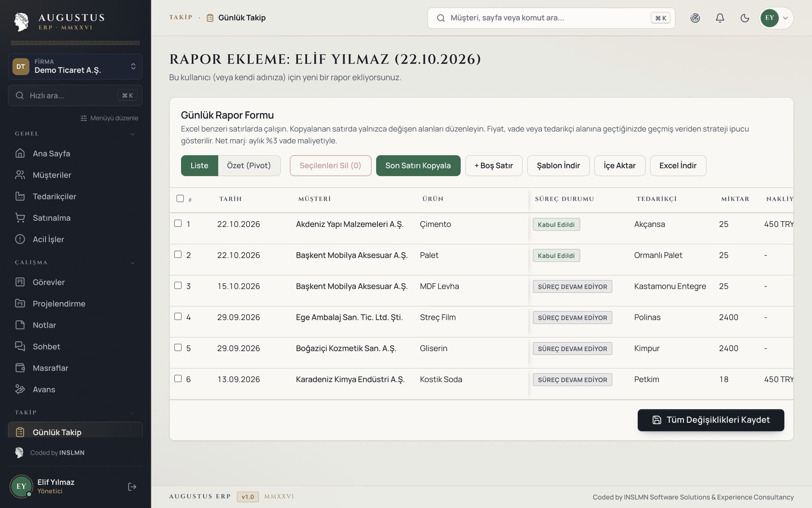The width and height of the screenshot is (812, 508).
Task: Check row 2 Palet checkbox
Action: coord(178,254)
